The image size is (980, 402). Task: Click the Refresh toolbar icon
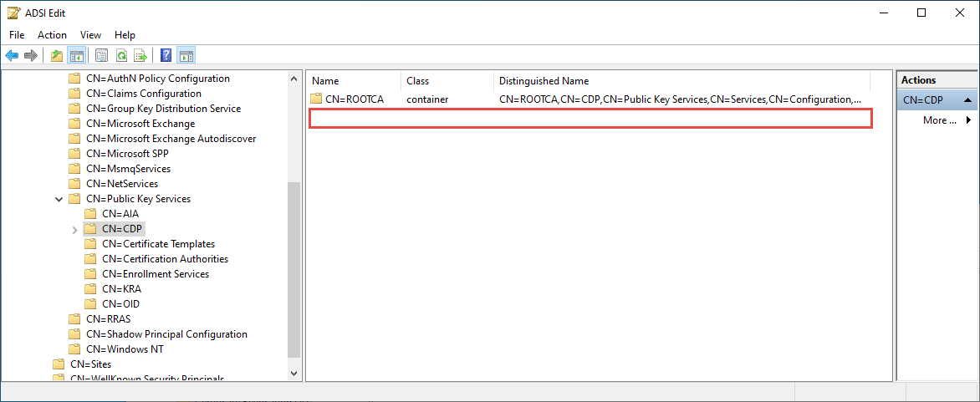(121, 56)
